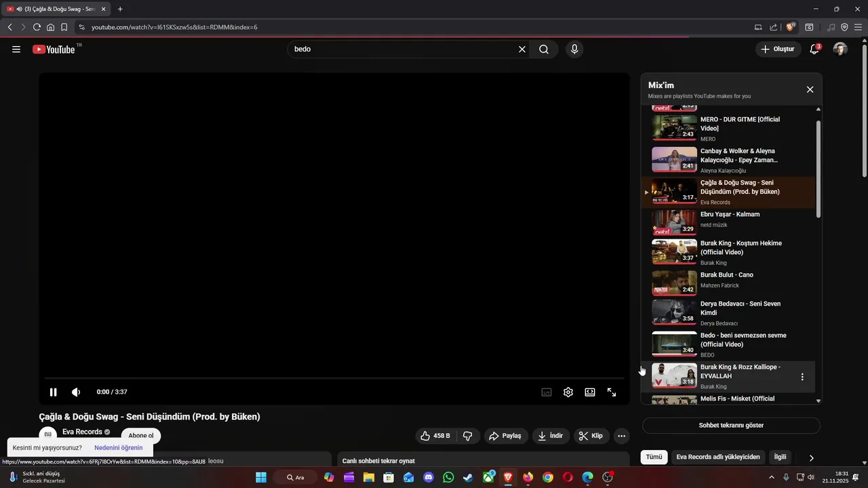The width and height of the screenshot is (868, 488).
Task: Select Eva Records adlı yükleyiciden chip
Action: [x=718, y=457]
